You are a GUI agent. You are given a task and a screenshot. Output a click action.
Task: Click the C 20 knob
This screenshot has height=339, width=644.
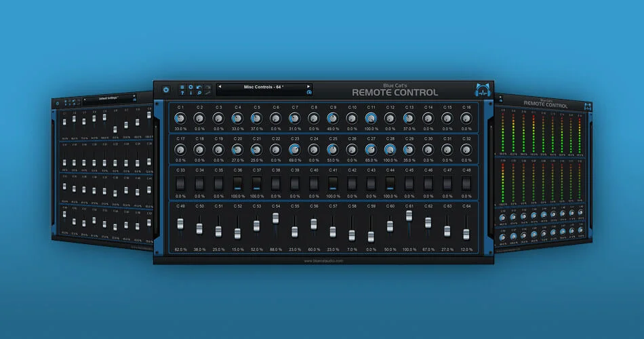tap(237, 150)
